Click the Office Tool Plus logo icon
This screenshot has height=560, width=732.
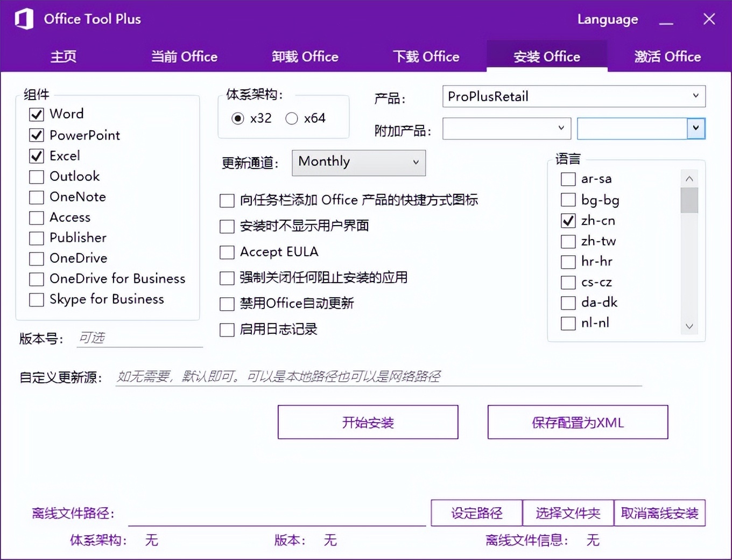(x=23, y=18)
